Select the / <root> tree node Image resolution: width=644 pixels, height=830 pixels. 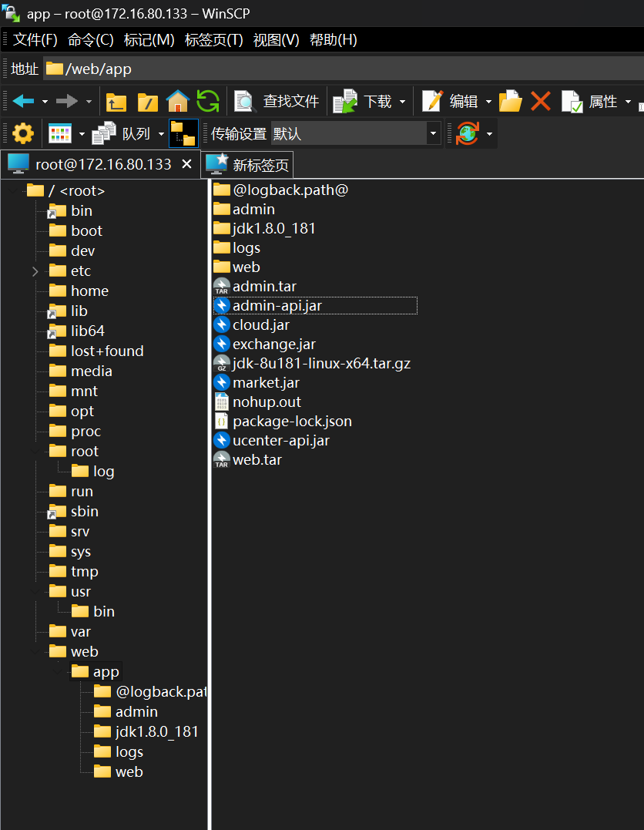pos(66,190)
